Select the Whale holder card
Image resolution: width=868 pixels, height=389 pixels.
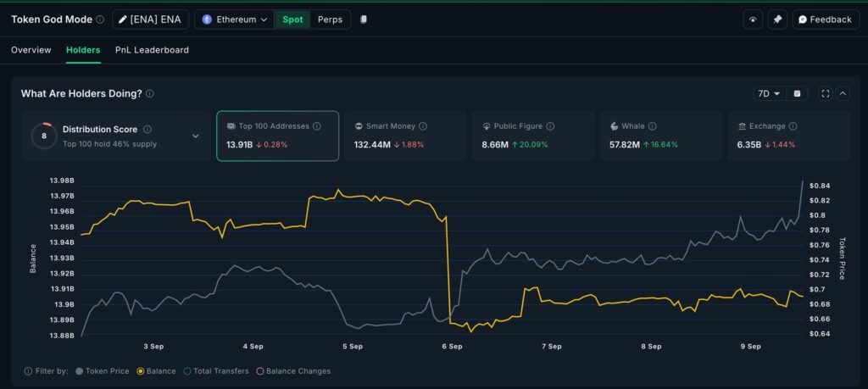tap(659, 136)
